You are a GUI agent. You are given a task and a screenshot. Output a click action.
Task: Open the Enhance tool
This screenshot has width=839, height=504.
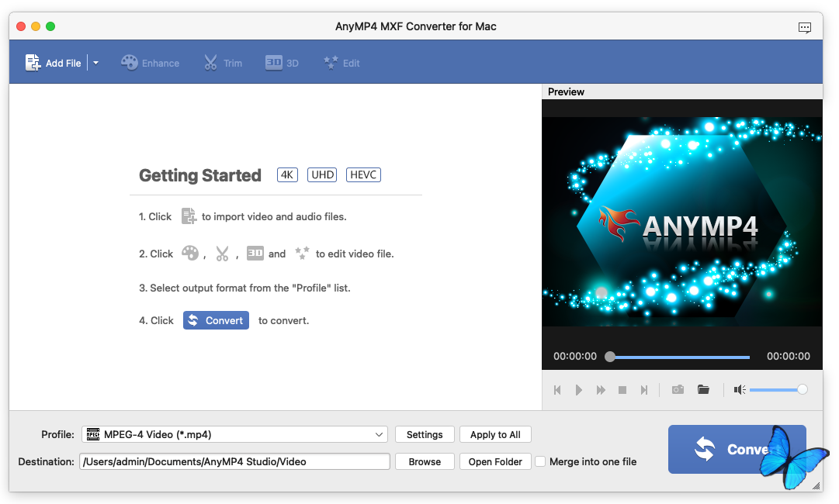coord(151,63)
